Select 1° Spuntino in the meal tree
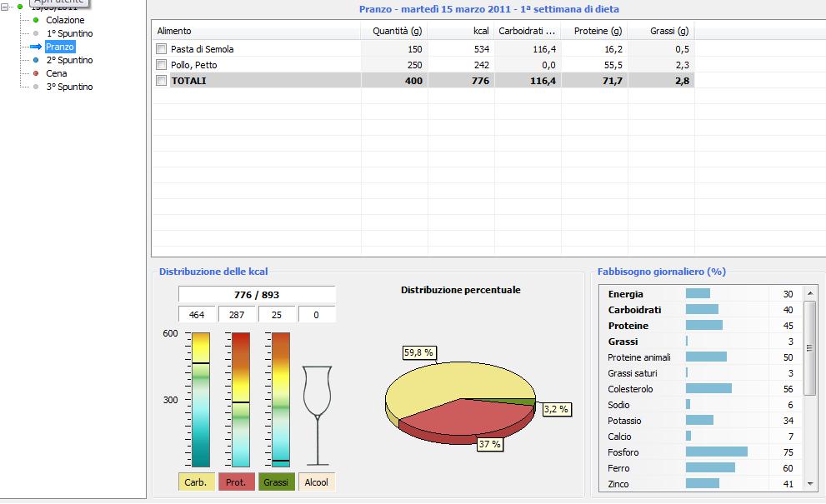The height and width of the screenshot is (504, 826). (69, 33)
